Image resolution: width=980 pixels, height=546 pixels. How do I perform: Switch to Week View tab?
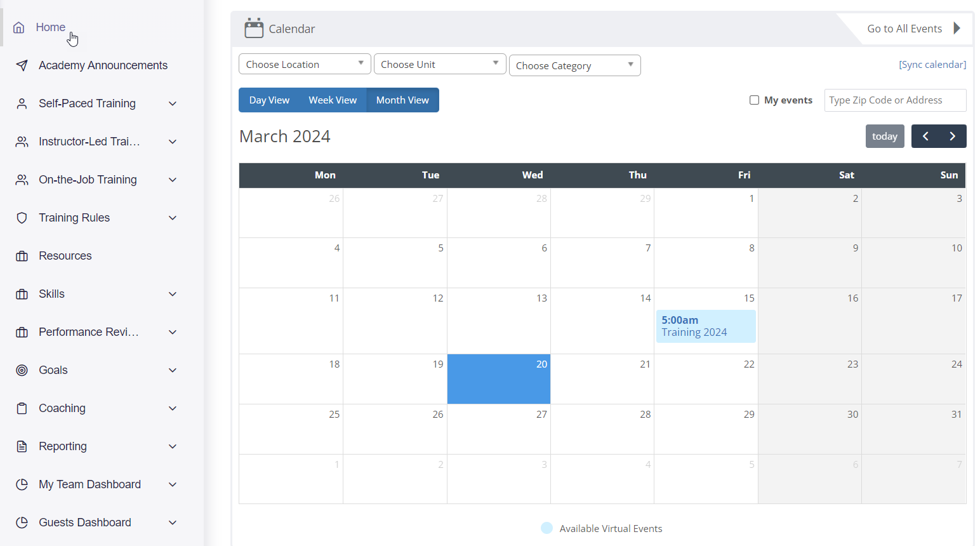333,100
